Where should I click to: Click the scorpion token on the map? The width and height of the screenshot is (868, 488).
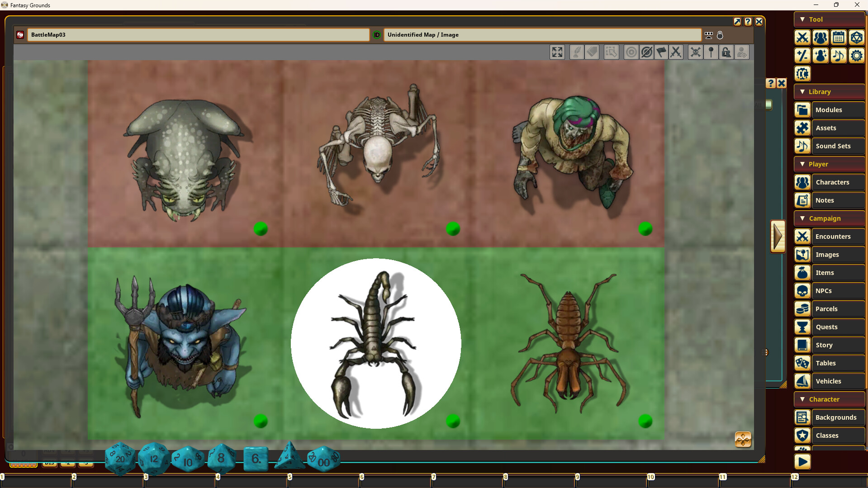click(x=376, y=344)
